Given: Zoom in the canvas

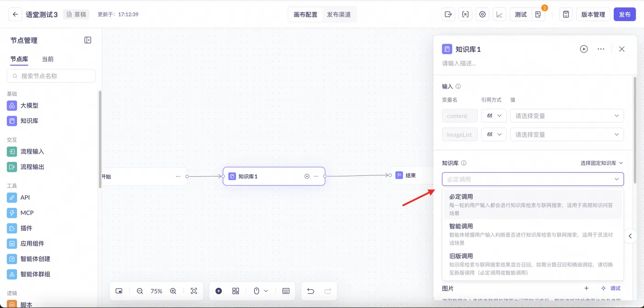Looking at the screenshot, I should click(173, 291).
